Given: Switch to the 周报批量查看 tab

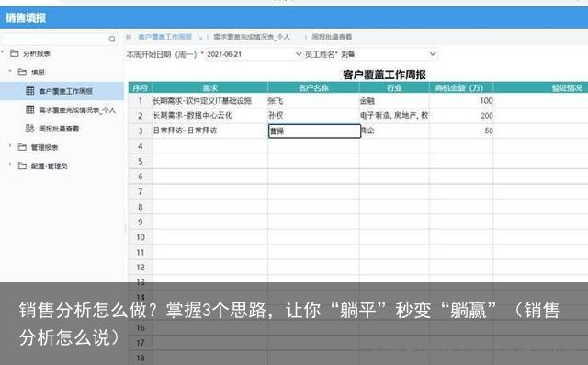Looking at the screenshot, I should 332,37.
